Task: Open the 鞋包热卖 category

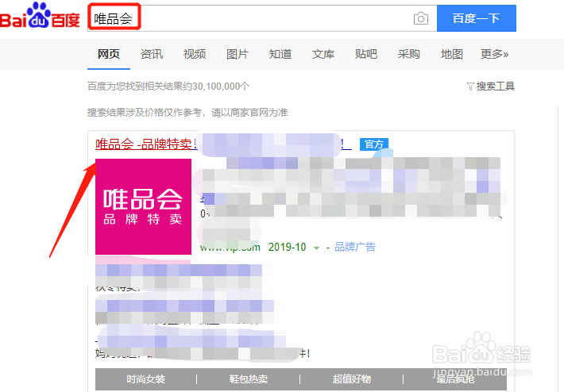Action: coord(249,379)
